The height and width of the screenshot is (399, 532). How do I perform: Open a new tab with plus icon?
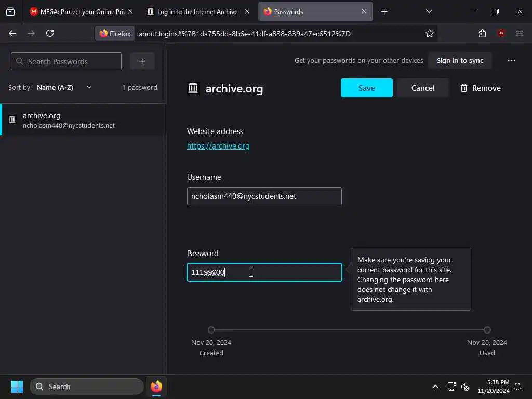[x=384, y=12]
